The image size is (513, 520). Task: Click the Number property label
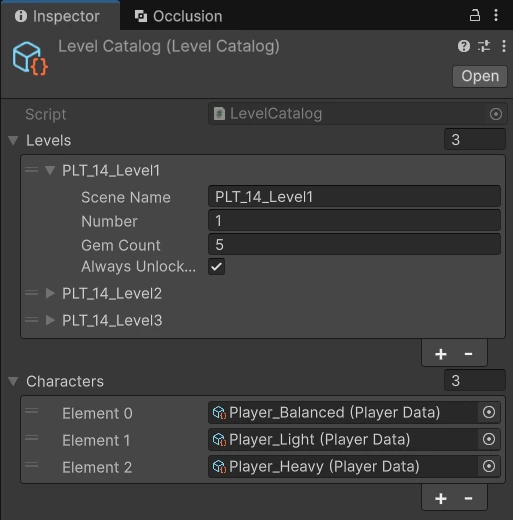point(109,221)
